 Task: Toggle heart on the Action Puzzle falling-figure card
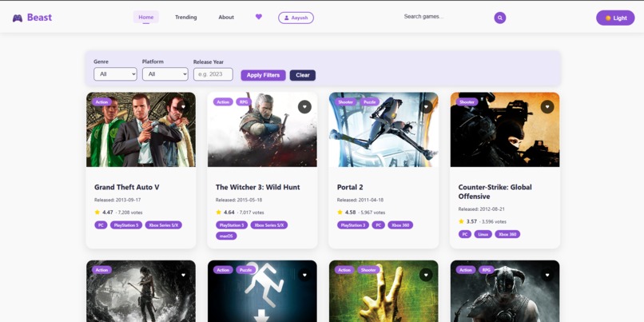coord(304,275)
